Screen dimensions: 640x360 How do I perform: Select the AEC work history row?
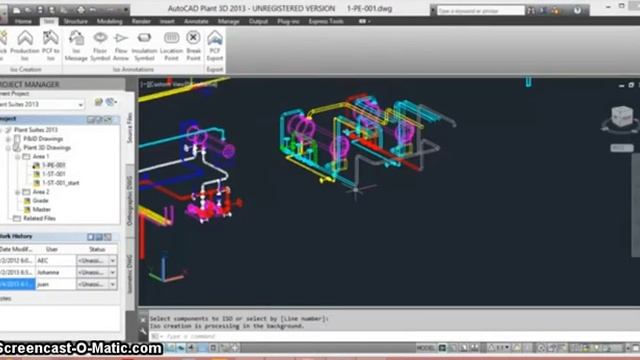pos(58,260)
